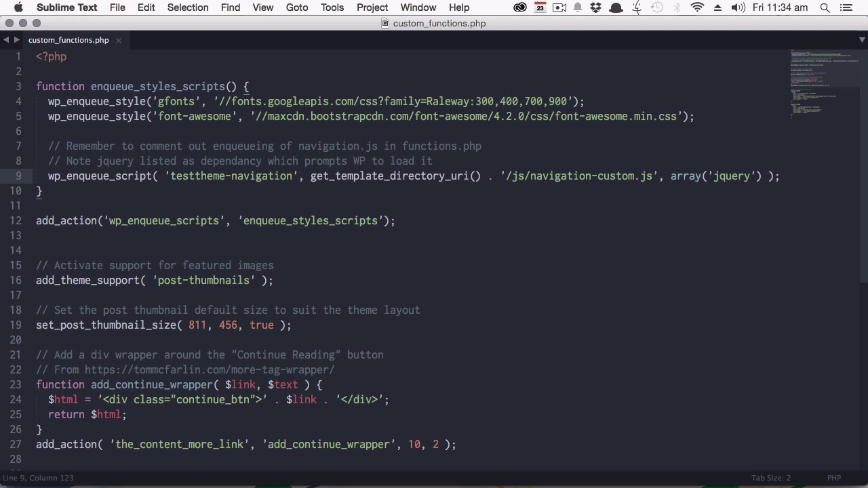Click the 'testtheme-navigation' string
The image size is (868, 488).
[231, 176]
